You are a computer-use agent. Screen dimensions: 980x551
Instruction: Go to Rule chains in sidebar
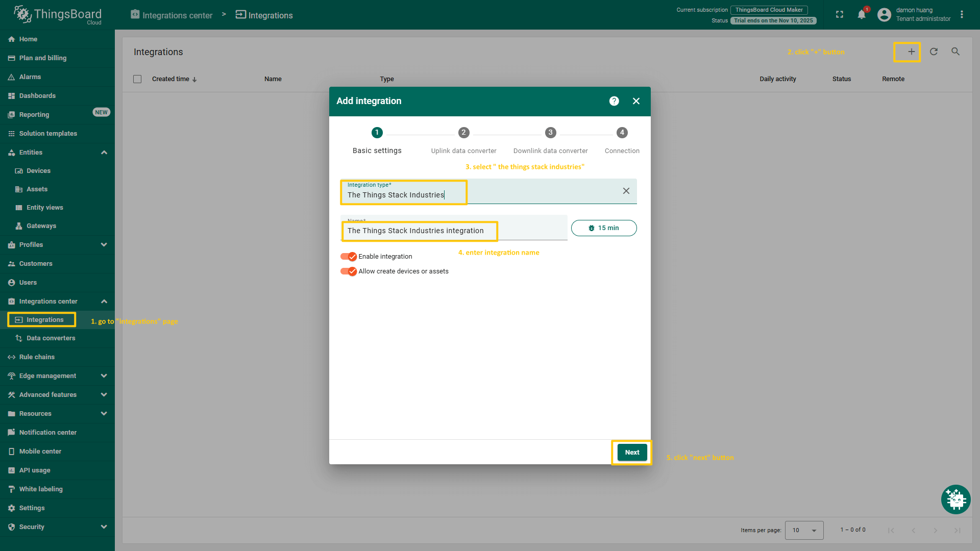click(x=37, y=357)
